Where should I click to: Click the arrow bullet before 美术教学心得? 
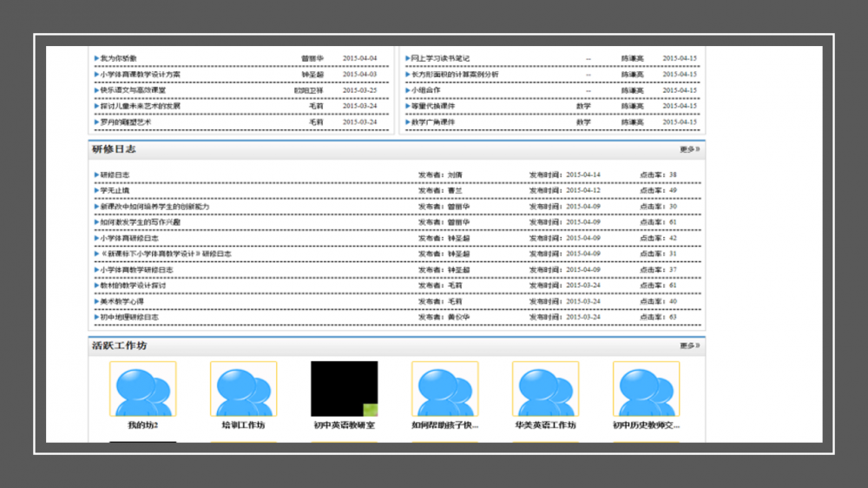(96, 301)
